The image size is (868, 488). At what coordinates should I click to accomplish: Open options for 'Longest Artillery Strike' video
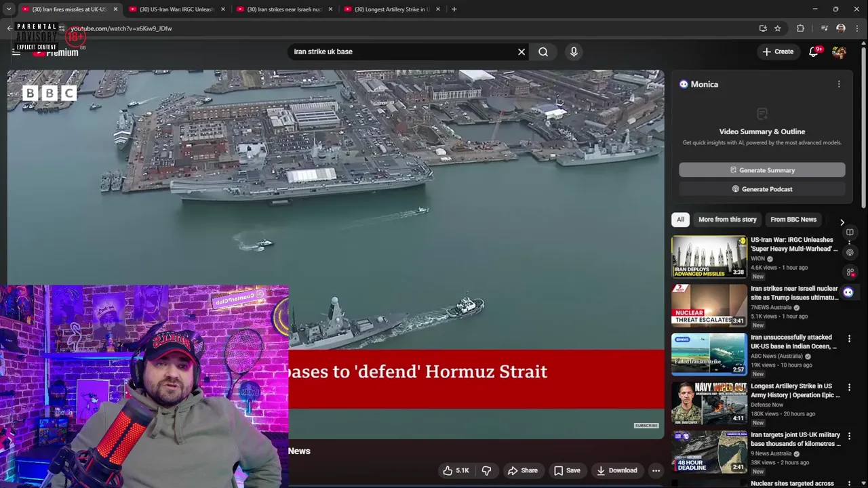(849, 386)
